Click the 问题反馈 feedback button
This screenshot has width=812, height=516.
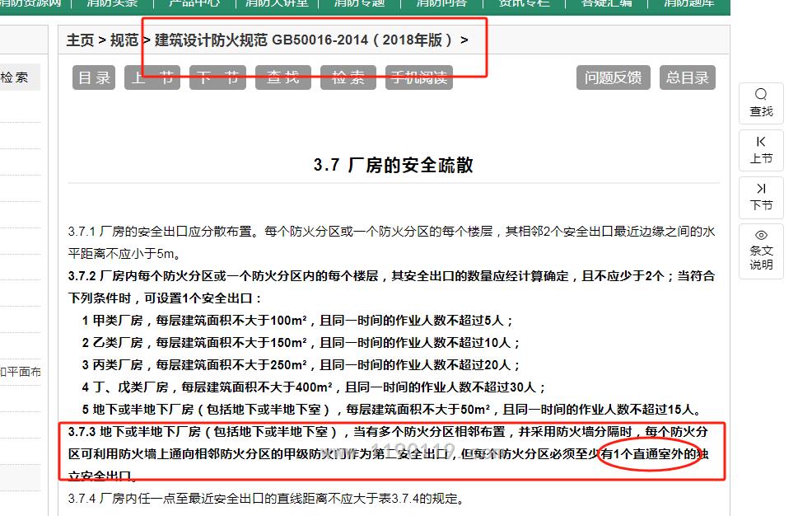tap(613, 77)
